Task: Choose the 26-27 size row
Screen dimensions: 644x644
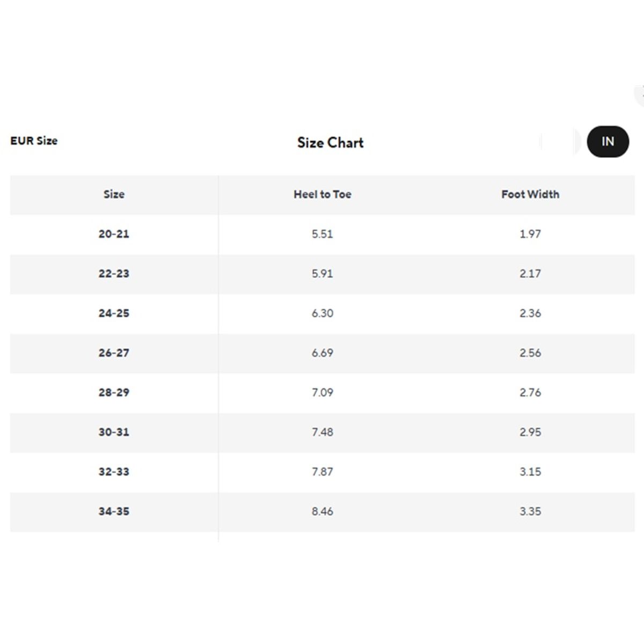Action: [x=322, y=353]
